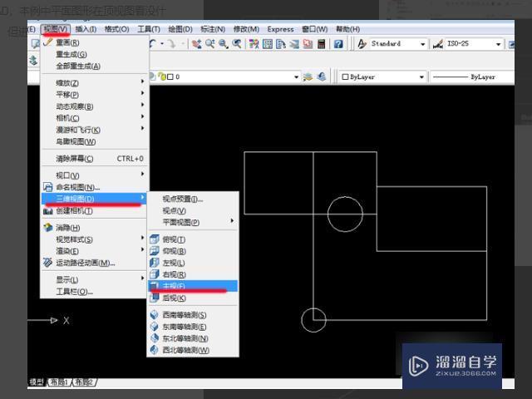The image size is (532, 399).
Task: Expand the 缩放(Z) submenu
Action: pyautogui.click(x=94, y=82)
